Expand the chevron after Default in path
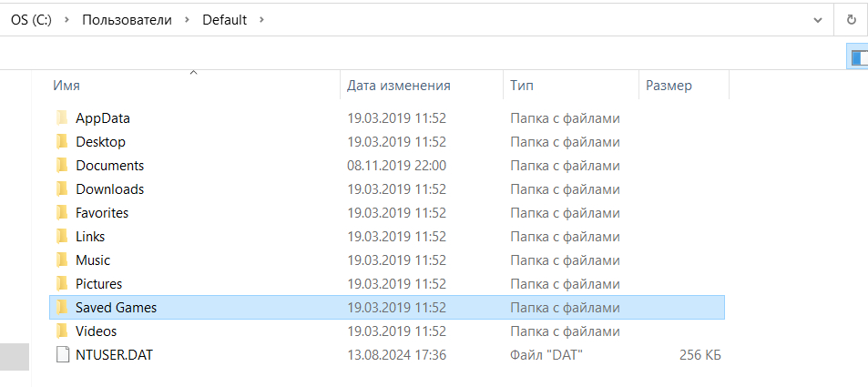This screenshot has width=868, height=387. [x=261, y=19]
